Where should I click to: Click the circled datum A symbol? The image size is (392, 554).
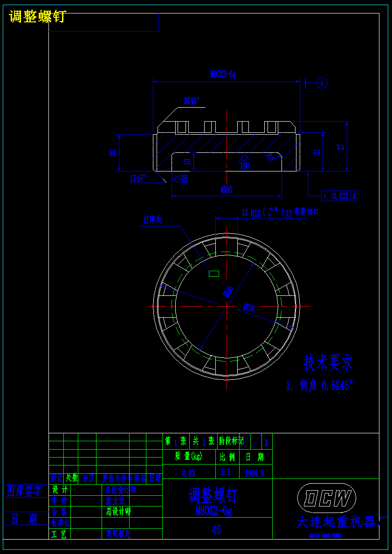point(322,83)
